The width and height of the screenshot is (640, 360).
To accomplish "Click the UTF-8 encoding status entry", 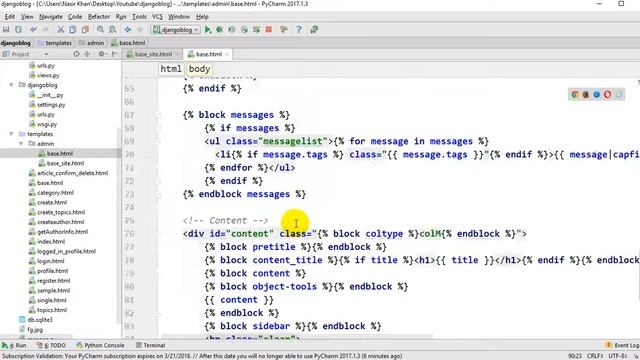I will click(x=618, y=356).
